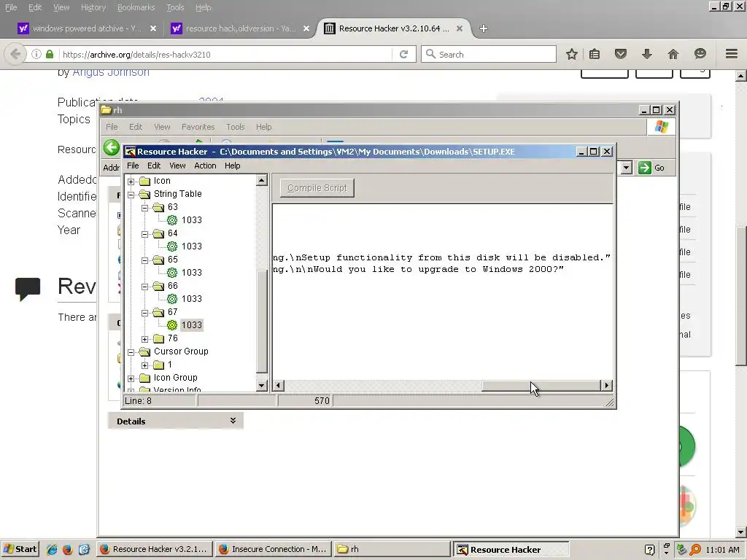Click the horizontal scrollbar thumb in script pane
This screenshot has width=747, height=560.
pyautogui.click(x=541, y=385)
